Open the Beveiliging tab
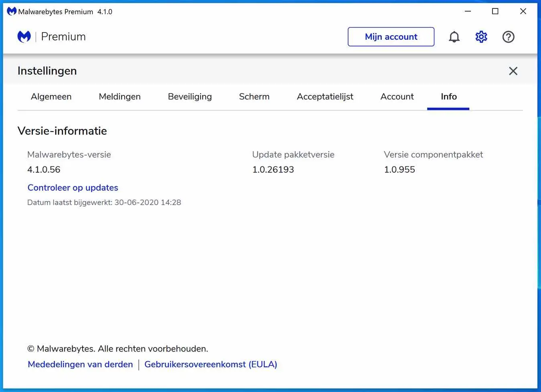This screenshot has width=541, height=392. click(x=190, y=97)
